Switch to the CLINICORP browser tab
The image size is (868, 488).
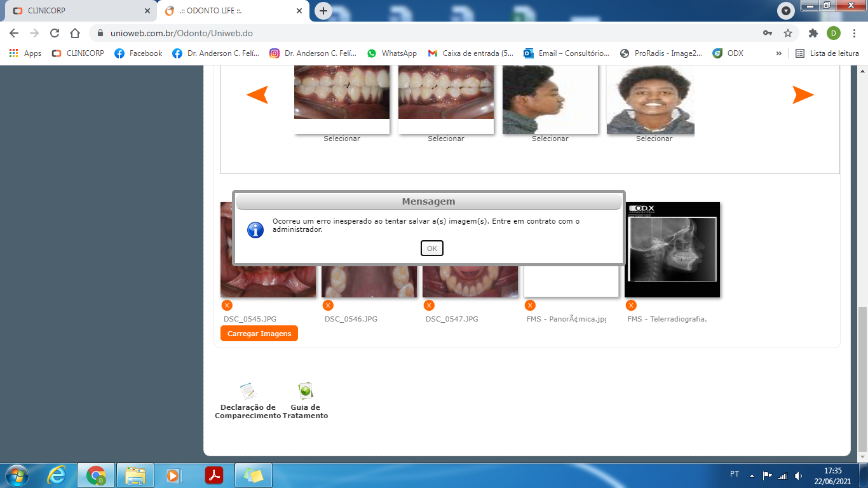click(81, 11)
